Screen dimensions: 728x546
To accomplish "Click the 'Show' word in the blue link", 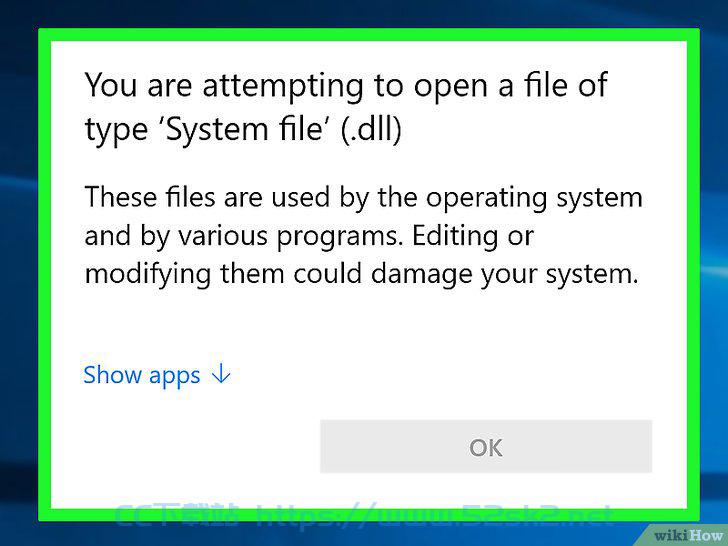I will point(112,374).
